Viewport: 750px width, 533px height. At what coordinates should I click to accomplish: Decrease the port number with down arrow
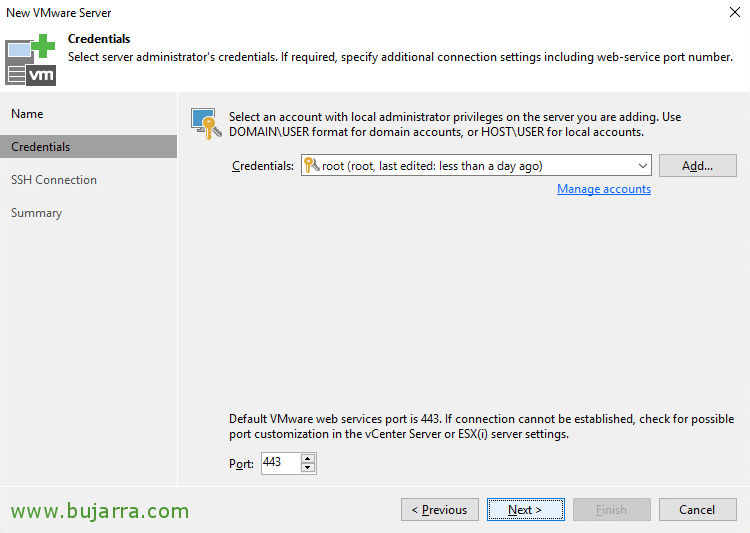(x=308, y=468)
